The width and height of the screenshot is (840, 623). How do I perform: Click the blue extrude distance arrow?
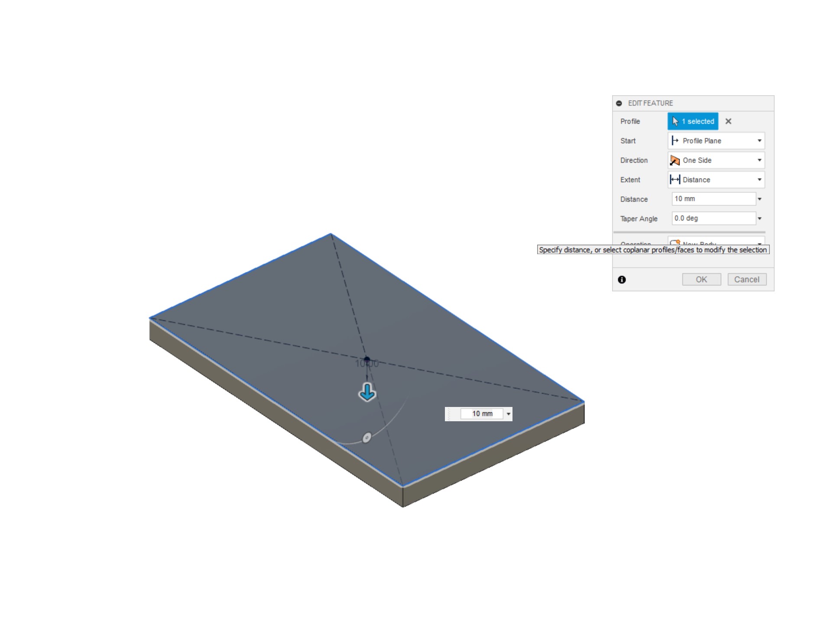[367, 392]
